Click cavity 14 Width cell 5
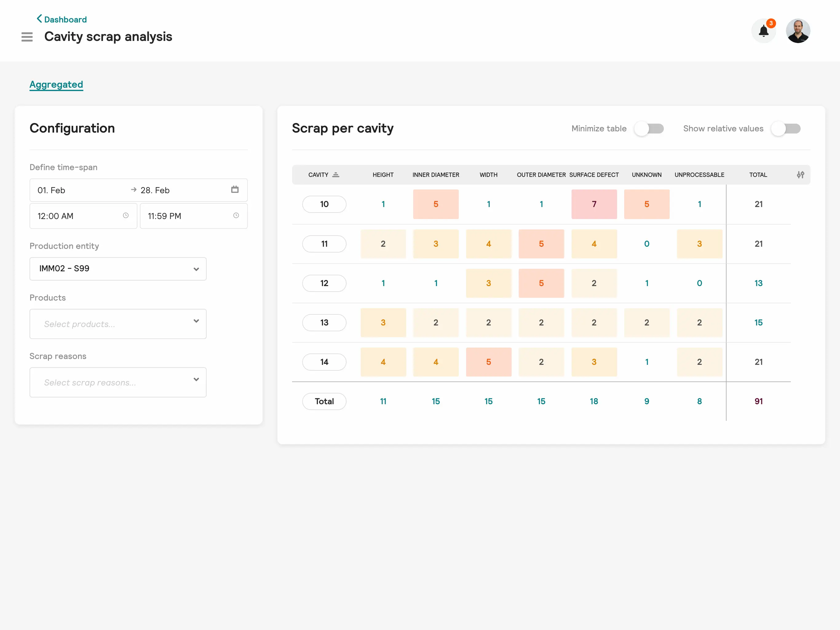 pyautogui.click(x=489, y=362)
